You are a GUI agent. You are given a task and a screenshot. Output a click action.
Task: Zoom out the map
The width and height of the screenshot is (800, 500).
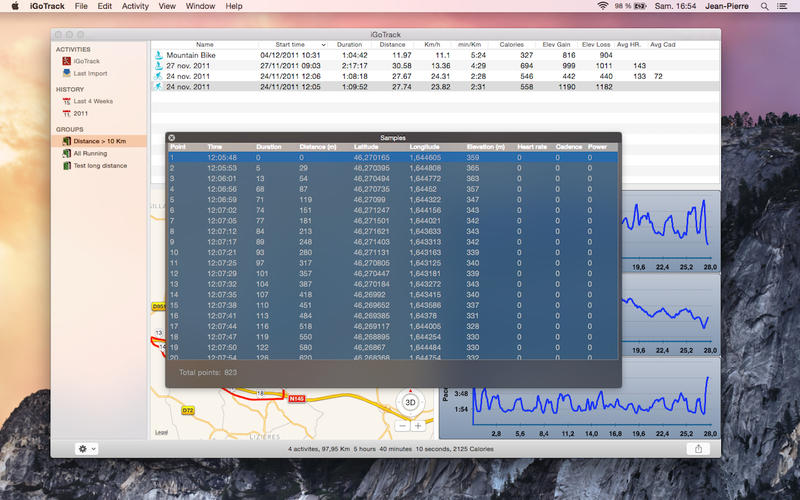[403, 426]
